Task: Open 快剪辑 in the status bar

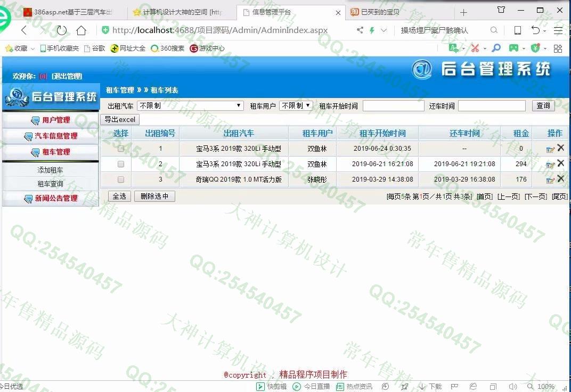Action: click(271, 387)
